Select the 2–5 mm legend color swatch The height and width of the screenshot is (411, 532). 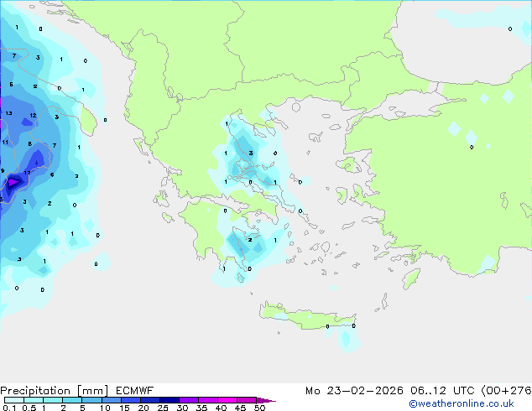(x=72, y=400)
